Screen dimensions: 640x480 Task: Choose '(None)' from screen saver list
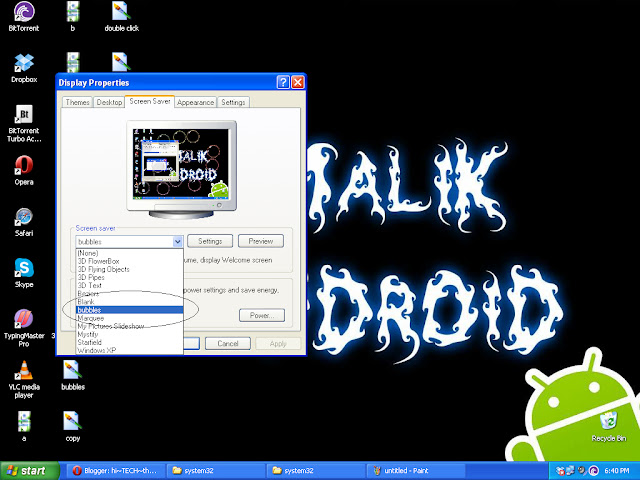129,253
